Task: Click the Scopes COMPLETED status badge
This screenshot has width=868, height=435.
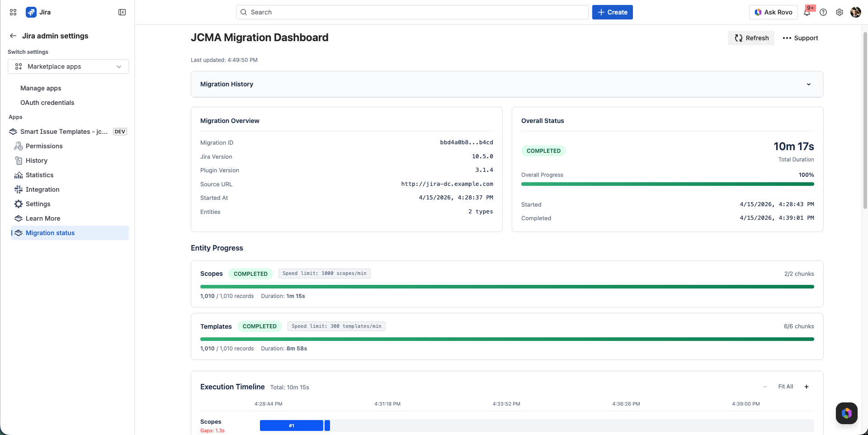Action: tap(250, 274)
